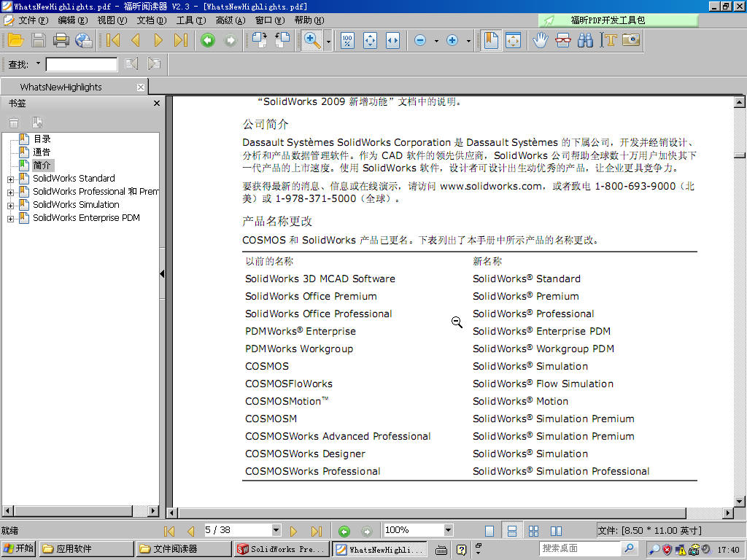This screenshot has height=560, width=747.
Task: Select the 简介 bookmark
Action: coord(42,166)
